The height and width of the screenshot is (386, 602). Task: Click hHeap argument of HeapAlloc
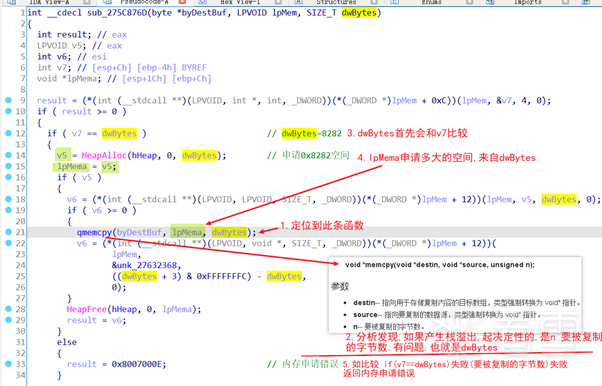[x=144, y=155]
